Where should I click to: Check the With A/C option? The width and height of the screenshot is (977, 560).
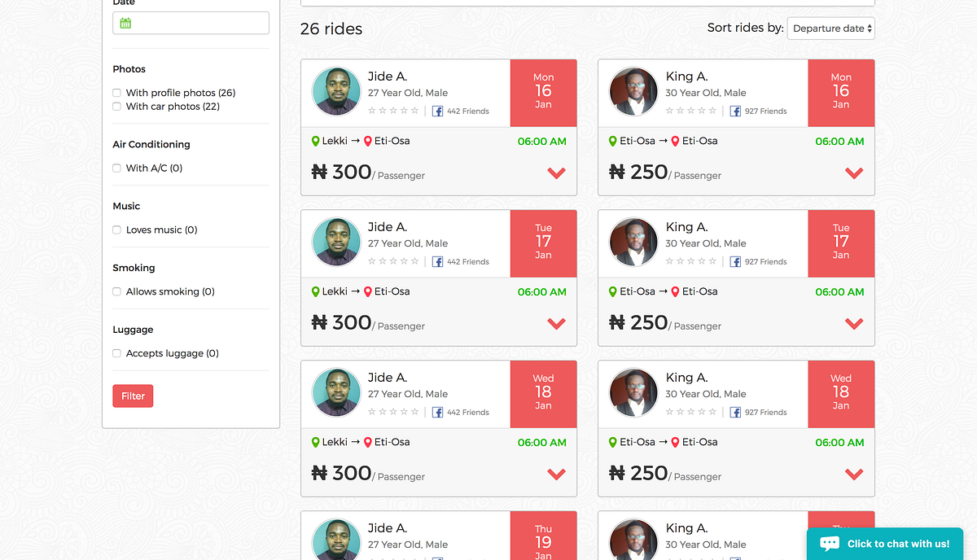coord(116,168)
